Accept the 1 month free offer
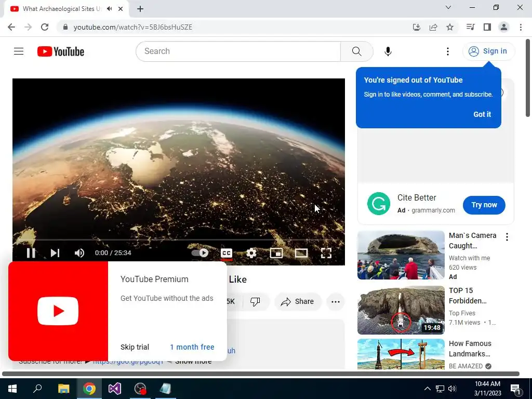The width and height of the screenshot is (532, 399). pyautogui.click(x=192, y=347)
